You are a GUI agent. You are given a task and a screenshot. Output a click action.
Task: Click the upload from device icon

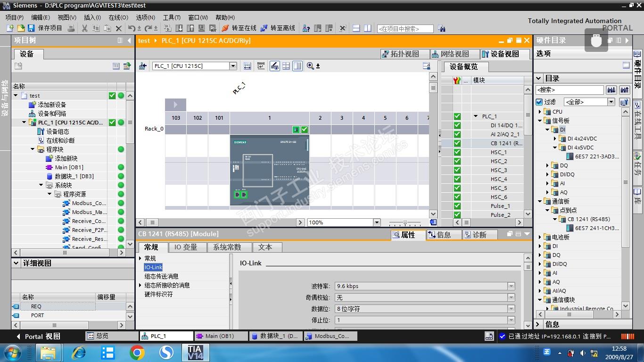tap(190, 28)
